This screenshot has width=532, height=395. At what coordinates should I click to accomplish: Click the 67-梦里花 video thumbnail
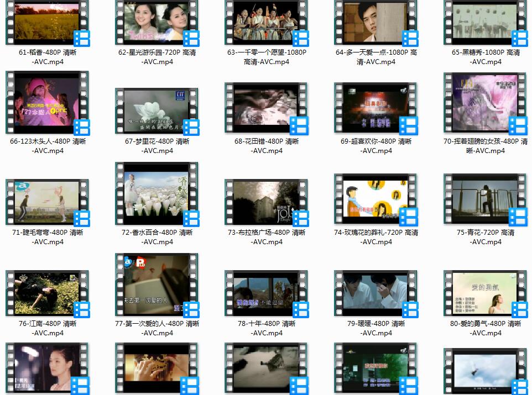(157, 111)
